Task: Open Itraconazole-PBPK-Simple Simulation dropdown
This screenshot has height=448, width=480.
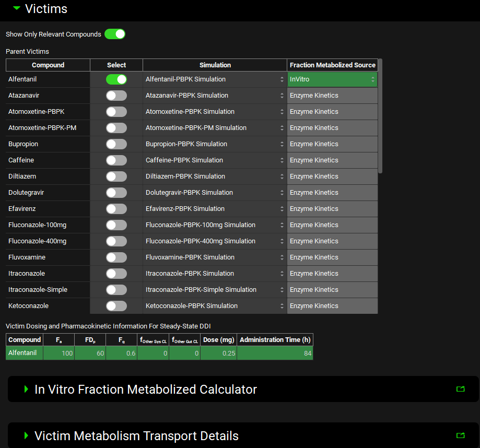Action: point(215,290)
